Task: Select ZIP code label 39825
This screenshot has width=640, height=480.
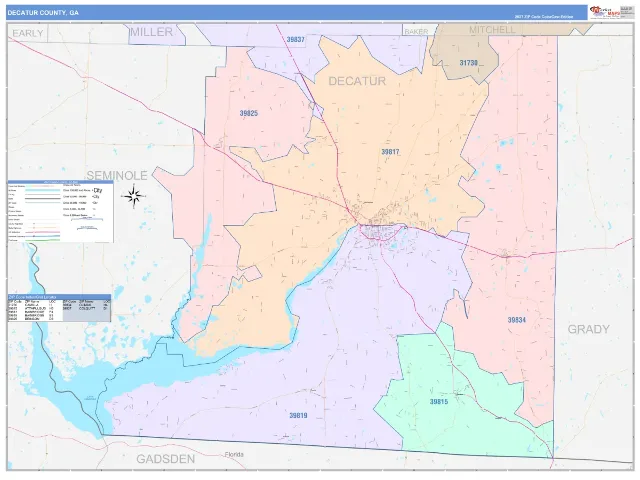Action: [249, 113]
